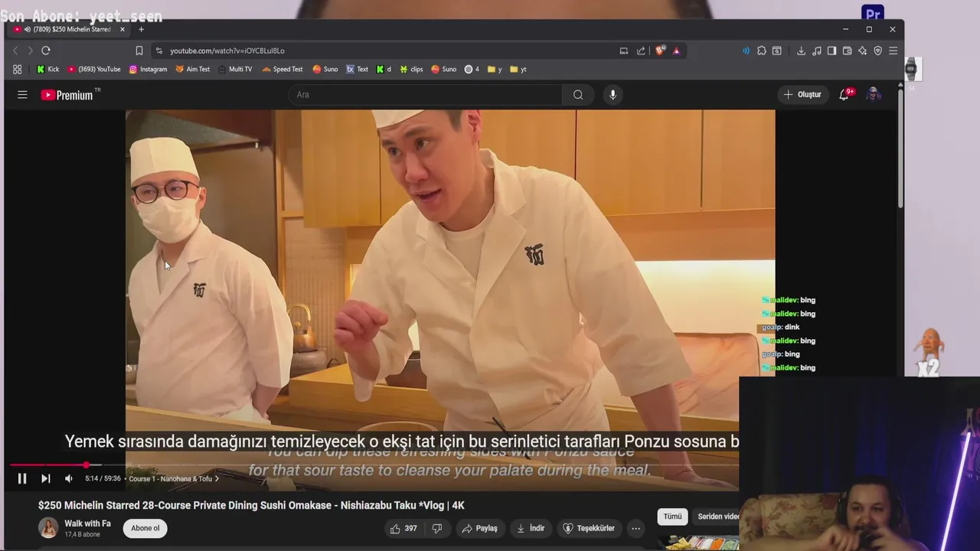This screenshot has width=980, height=551.
Task: Go forward in browser history
Action: pos(30,51)
